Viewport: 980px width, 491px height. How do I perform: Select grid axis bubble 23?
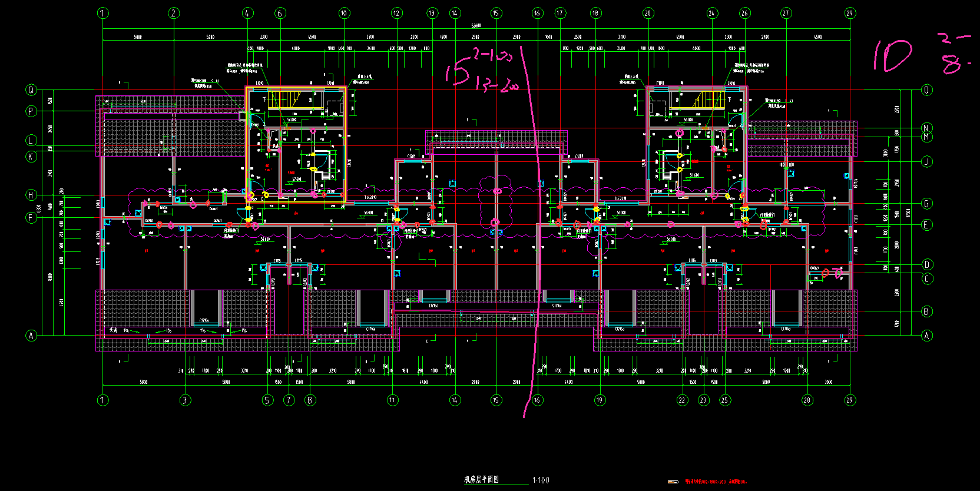pyautogui.click(x=704, y=400)
